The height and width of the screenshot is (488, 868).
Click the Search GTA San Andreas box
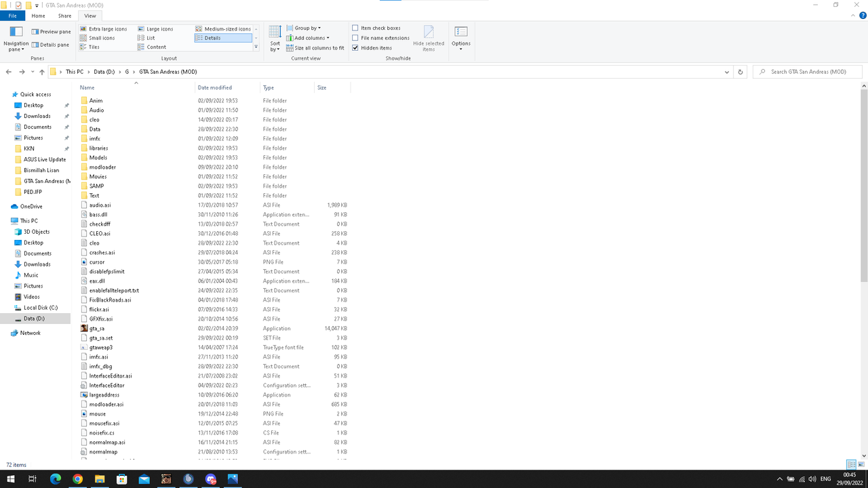[x=808, y=72]
